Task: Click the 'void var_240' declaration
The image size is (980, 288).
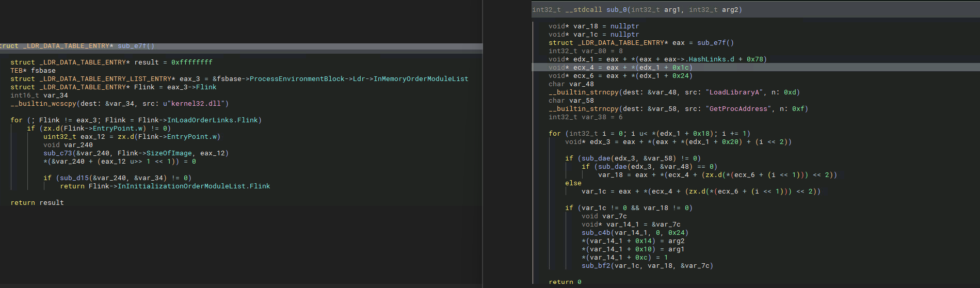Action: [68, 145]
